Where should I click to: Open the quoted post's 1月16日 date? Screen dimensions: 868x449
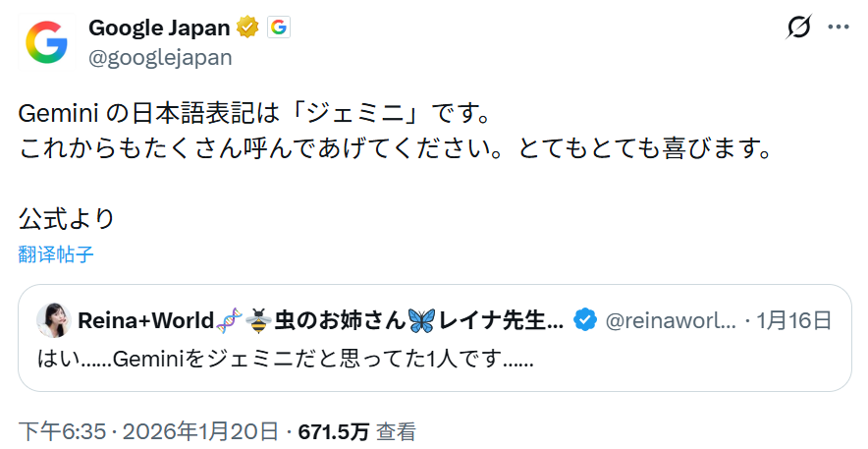(x=794, y=320)
